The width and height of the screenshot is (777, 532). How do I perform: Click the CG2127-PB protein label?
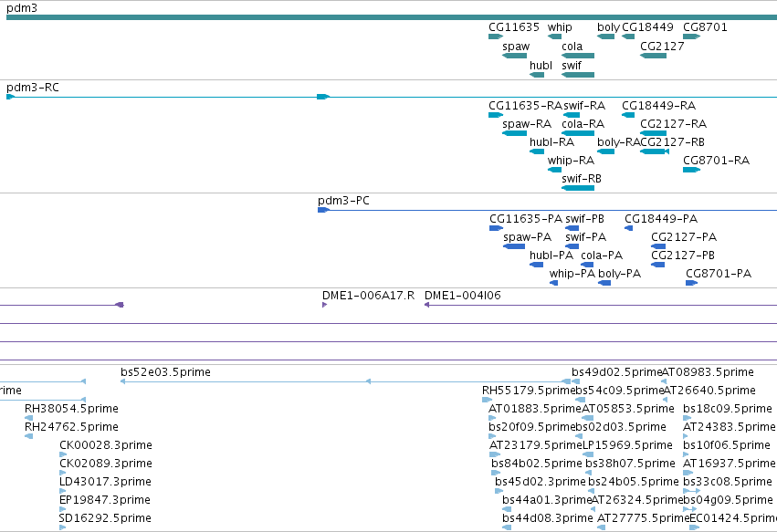(x=683, y=256)
